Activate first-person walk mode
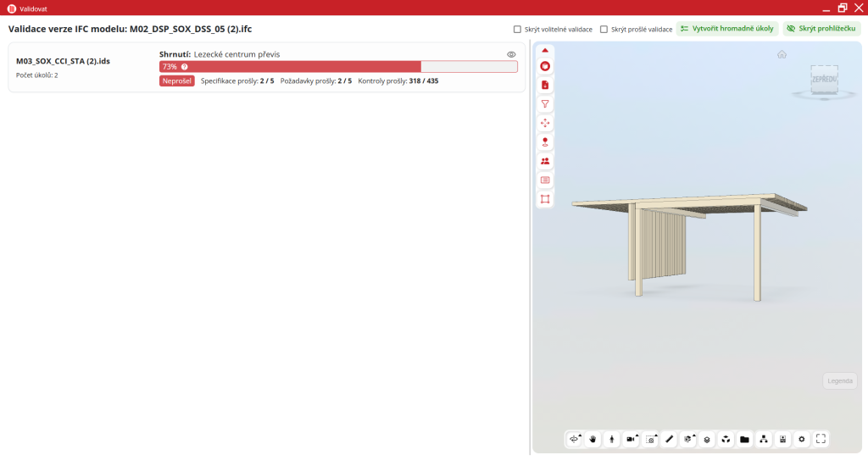The image size is (868, 466). (611, 439)
